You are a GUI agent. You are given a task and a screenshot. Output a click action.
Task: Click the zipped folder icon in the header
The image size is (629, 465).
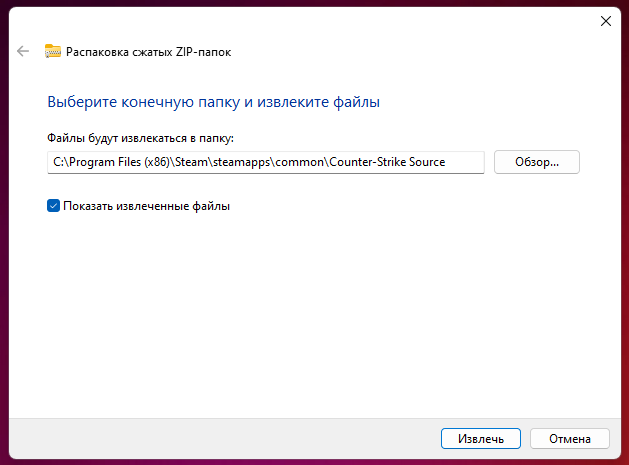click(x=53, y=51)
